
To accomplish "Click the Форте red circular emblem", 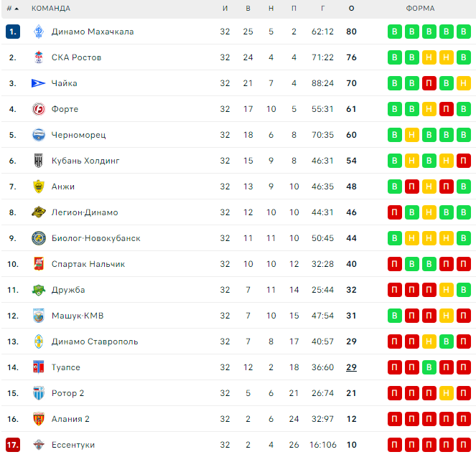I will coord(39,109).
